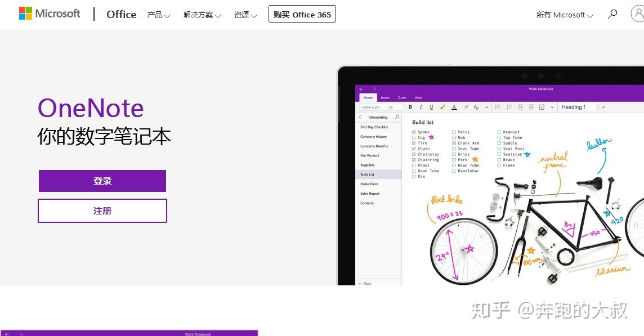Image resolution: width=644 pixels, height=336 pixels.
Task: Open the Draw tab
Action: (x=401, y=97)
